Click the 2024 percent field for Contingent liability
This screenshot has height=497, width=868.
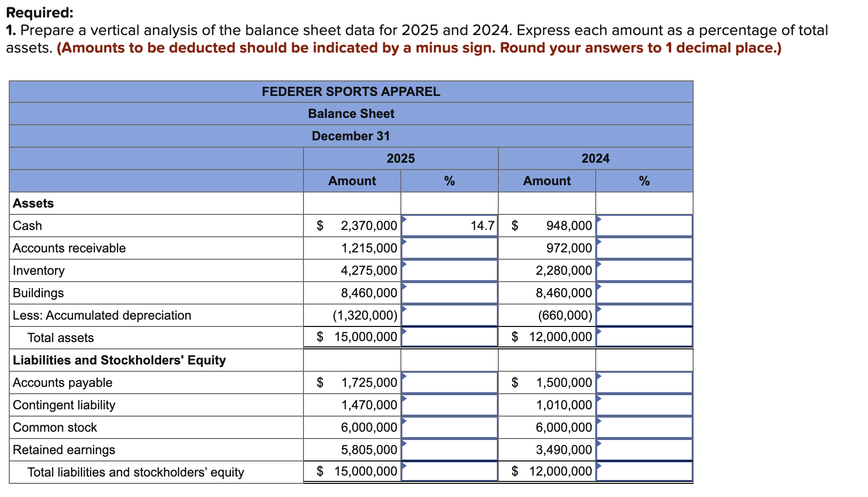tap(644, 405)
